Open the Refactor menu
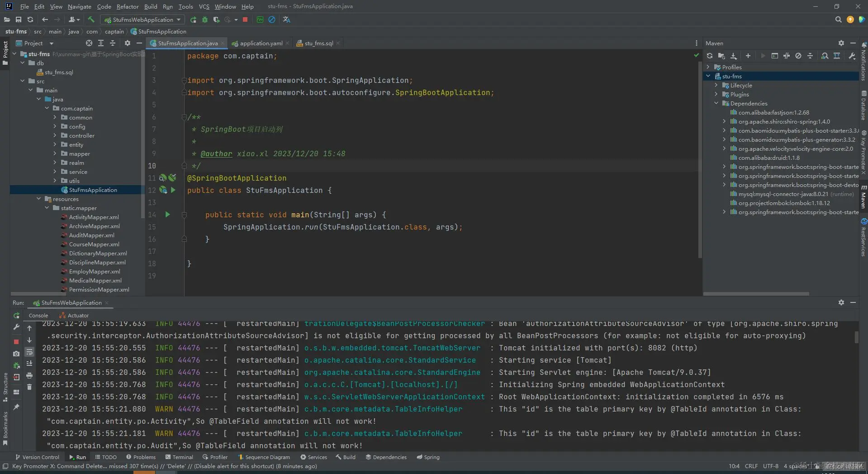The width and height of the screenshot is (868, 474). [128, 6]
